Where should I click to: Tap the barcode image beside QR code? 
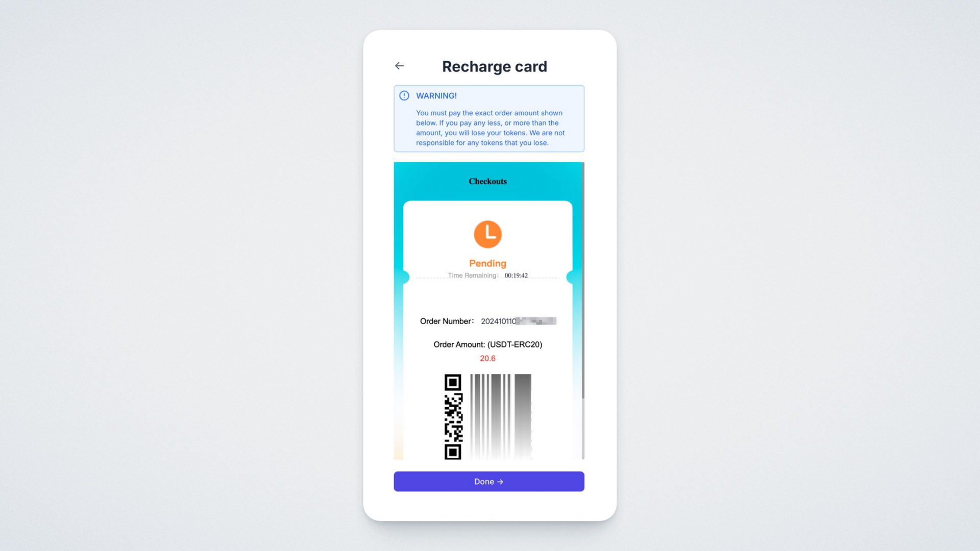tap(500, 417)
